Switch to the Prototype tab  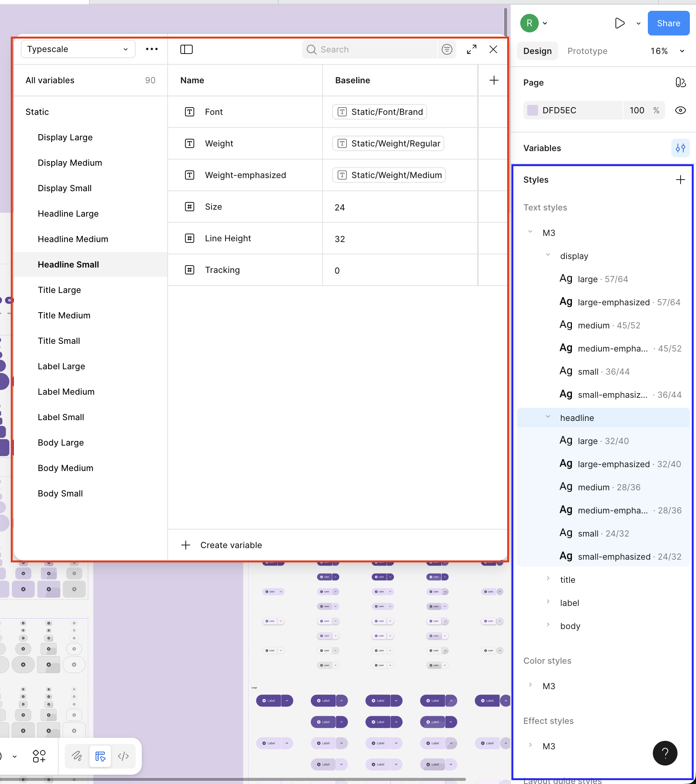click(587, 51)
